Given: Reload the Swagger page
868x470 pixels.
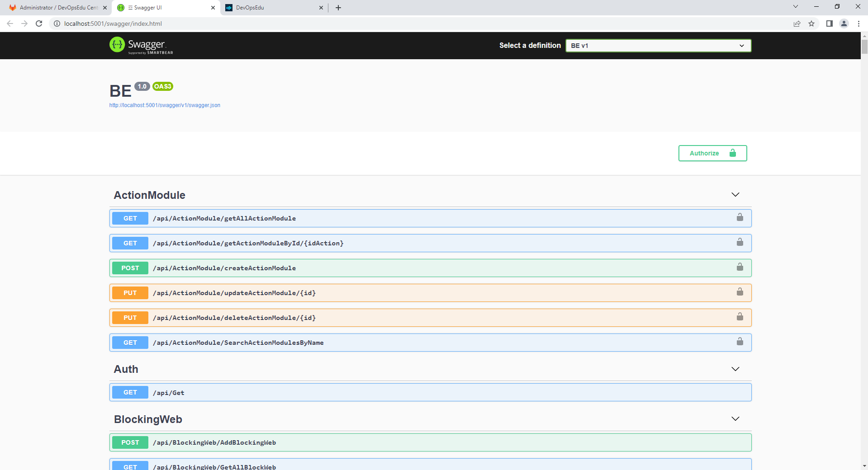Looking at the screenshot, I should tap(39, 23).
